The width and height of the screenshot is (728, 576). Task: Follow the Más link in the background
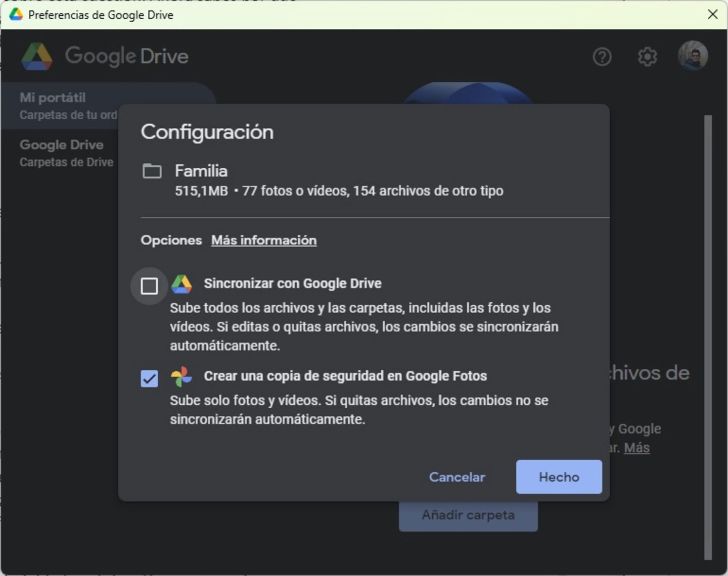click(636, 448)
